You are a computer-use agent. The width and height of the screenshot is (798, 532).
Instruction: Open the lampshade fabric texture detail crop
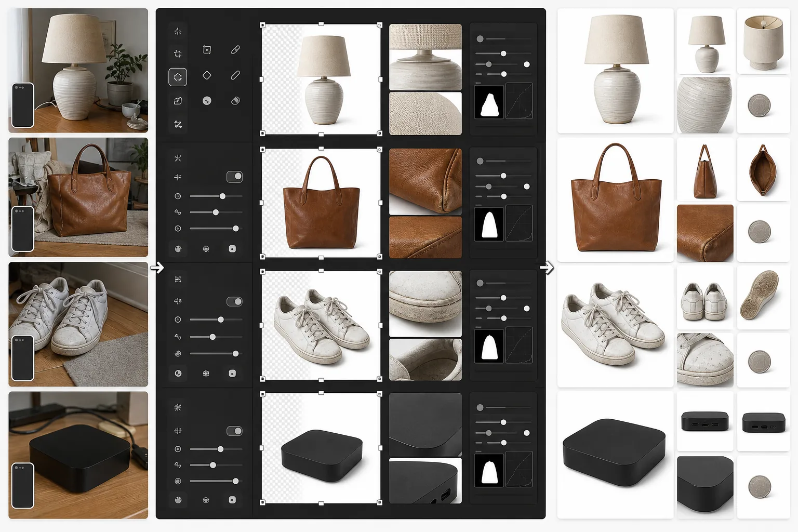(425, 114)
